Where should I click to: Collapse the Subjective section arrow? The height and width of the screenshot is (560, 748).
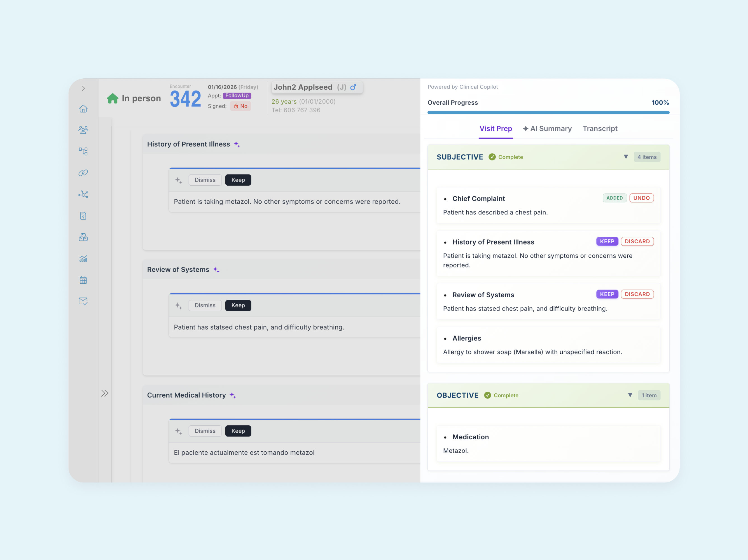626,157
